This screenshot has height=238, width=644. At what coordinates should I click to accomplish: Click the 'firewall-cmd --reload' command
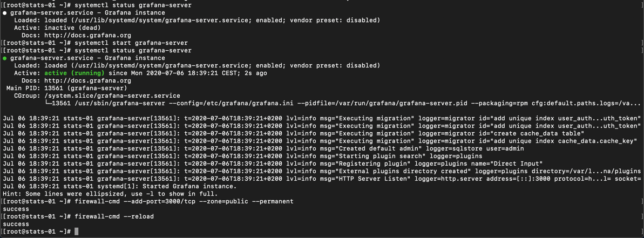114,216
